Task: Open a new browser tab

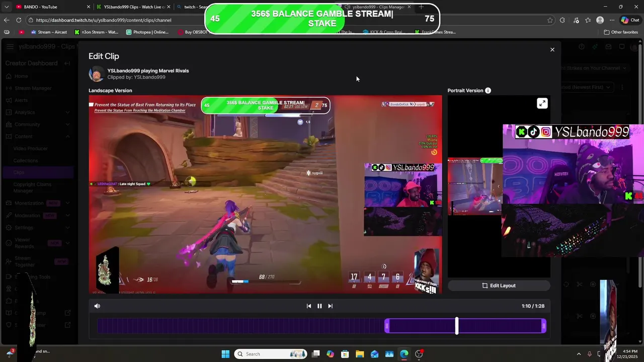Action: pos(421,7)
